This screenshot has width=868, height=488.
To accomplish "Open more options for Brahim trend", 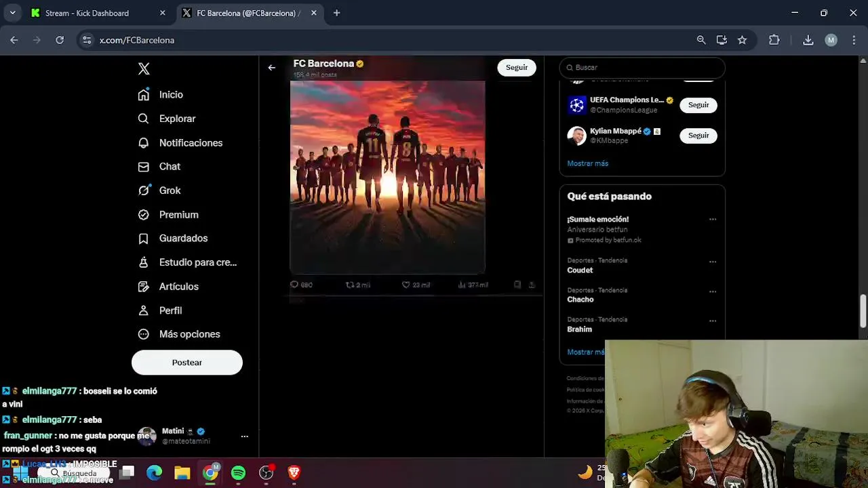I will click(x=713, y=321).
